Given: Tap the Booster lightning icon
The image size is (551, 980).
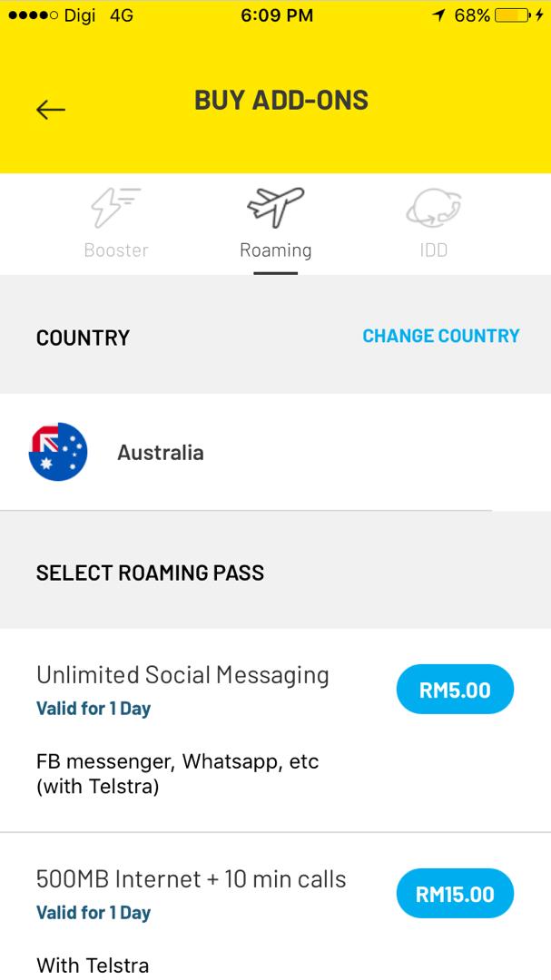Looking at the screenshot, I should [115, 208].
